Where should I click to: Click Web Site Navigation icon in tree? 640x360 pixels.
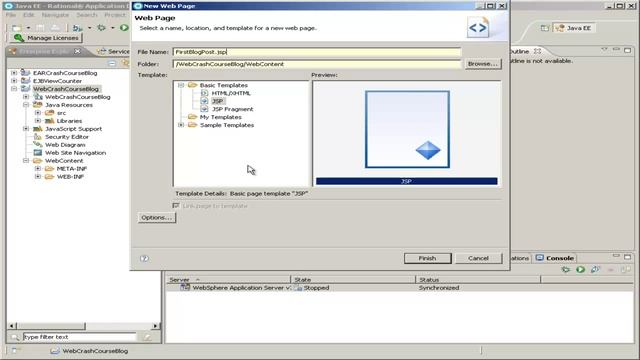(x=38, y=153)
